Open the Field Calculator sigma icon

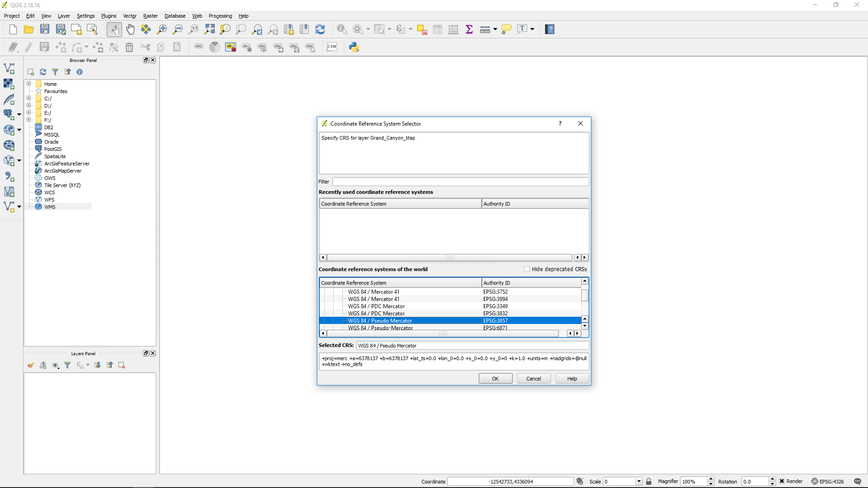[469, 29]
